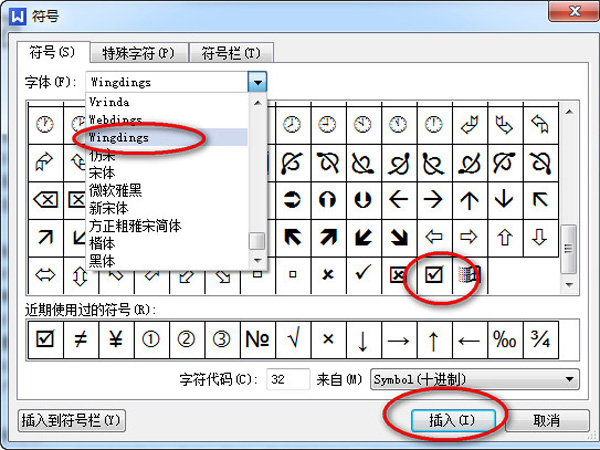The image size is (600, 450).
Task: Choose the Windows logo symbol
Action: click(469, 275)
